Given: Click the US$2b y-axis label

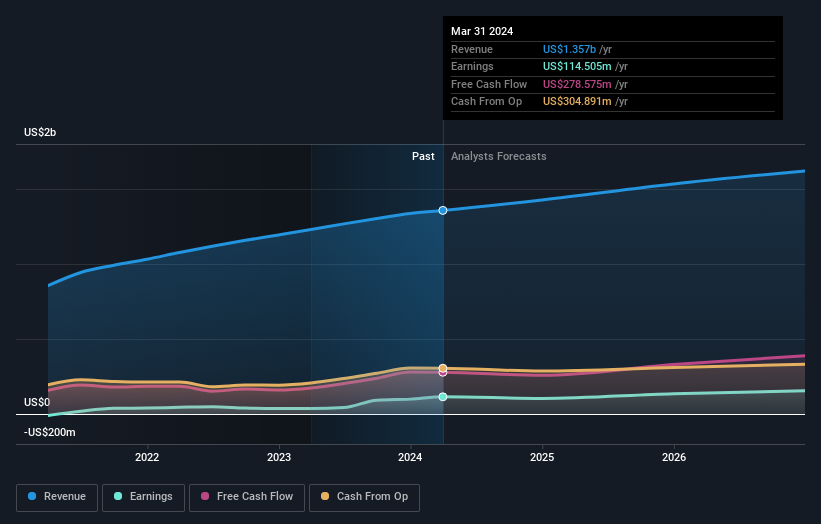Looking at the screenshot, I should (x=40, y=132).
